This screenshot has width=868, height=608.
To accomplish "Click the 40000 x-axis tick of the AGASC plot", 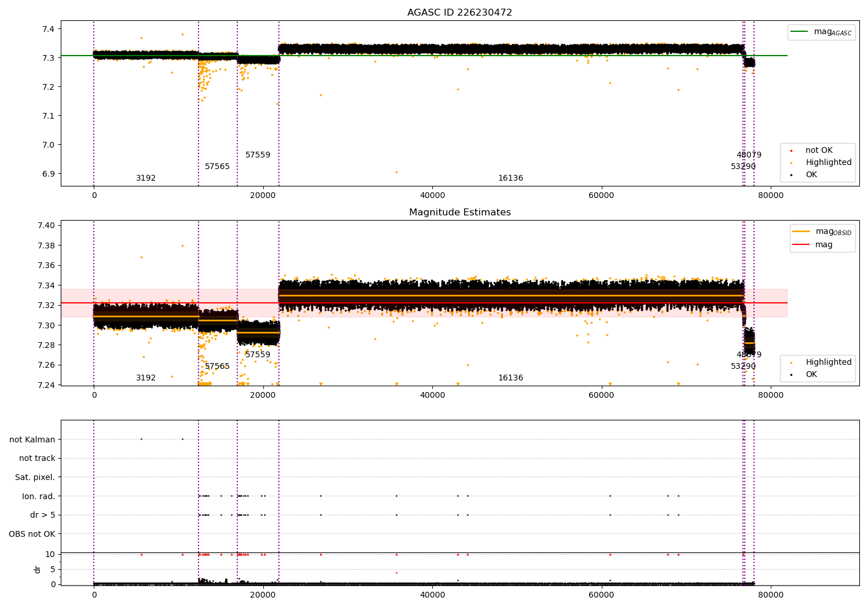I will (433, 196).
